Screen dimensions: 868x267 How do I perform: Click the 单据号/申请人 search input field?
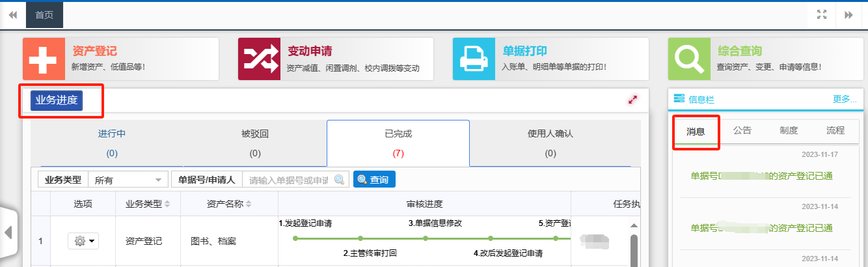[x=290, y=180]
